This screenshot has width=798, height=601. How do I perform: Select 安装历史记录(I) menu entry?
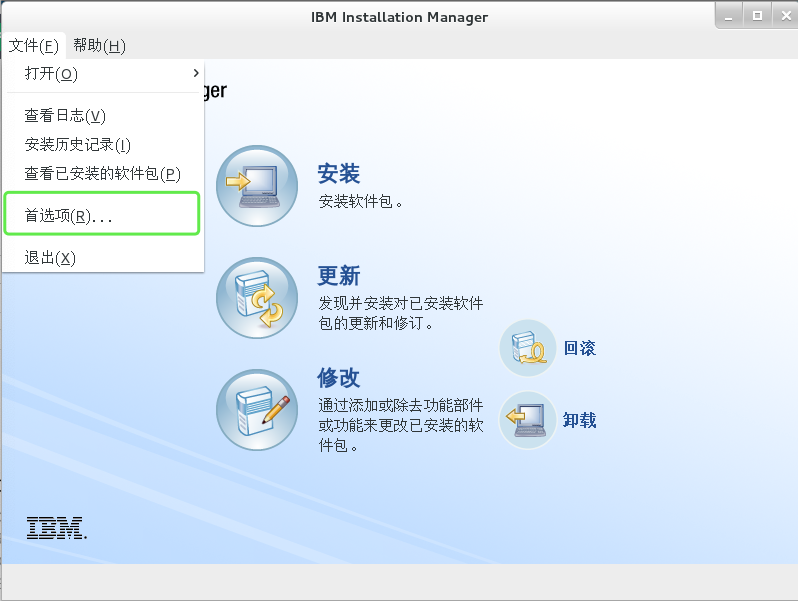coord(103,145)
